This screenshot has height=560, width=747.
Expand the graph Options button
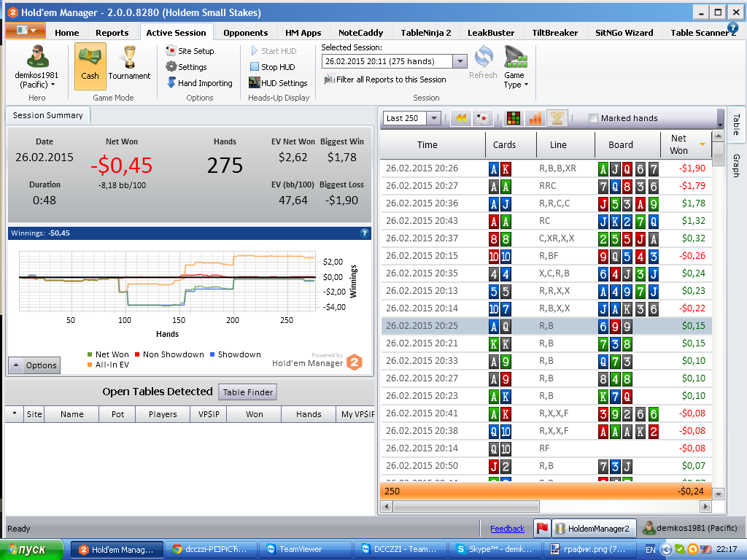pyautogui.click(x=35, y=365)
